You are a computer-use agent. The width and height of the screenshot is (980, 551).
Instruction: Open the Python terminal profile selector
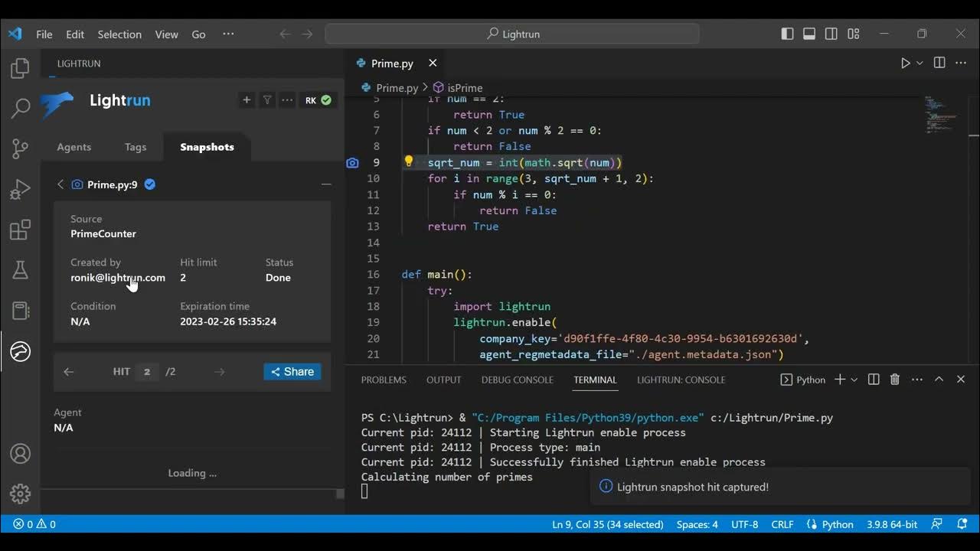click(x=803, y=380)
